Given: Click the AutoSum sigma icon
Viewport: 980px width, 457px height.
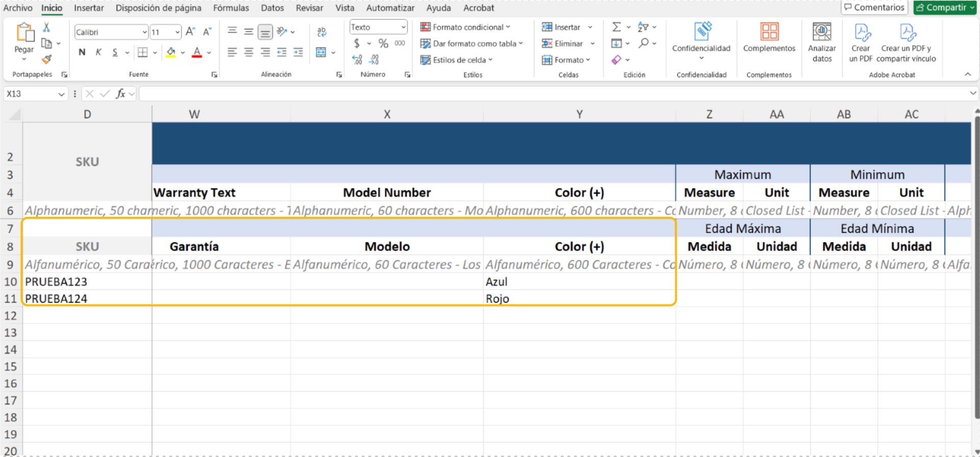Looking at the screenshot, I should coord(617,27).
